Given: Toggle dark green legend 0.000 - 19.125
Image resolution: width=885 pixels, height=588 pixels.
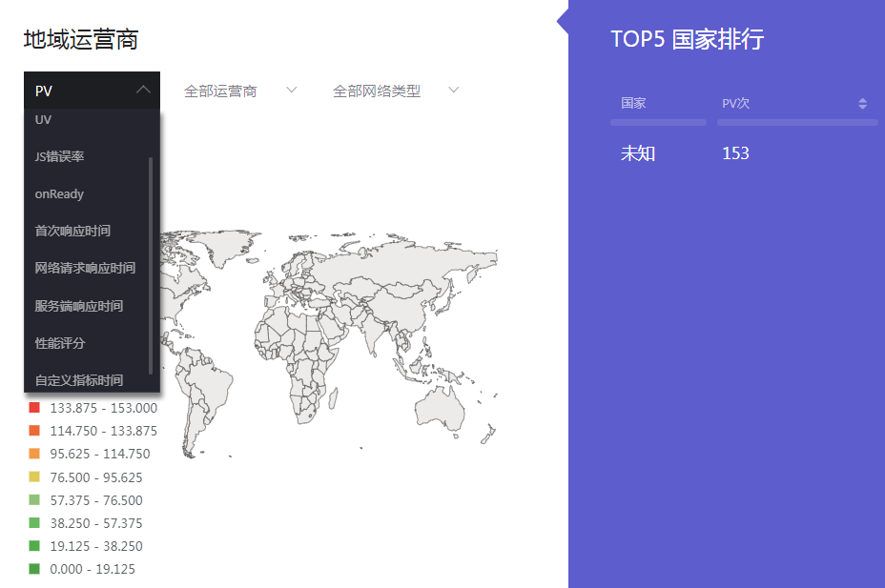Looking at the screenshot, I should (82, 569).
